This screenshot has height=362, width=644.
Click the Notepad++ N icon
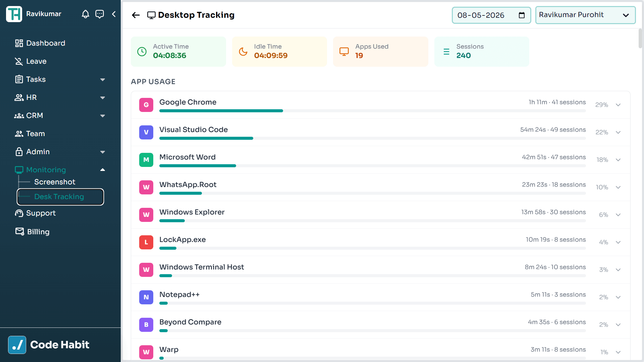click(x=146, y=297)
